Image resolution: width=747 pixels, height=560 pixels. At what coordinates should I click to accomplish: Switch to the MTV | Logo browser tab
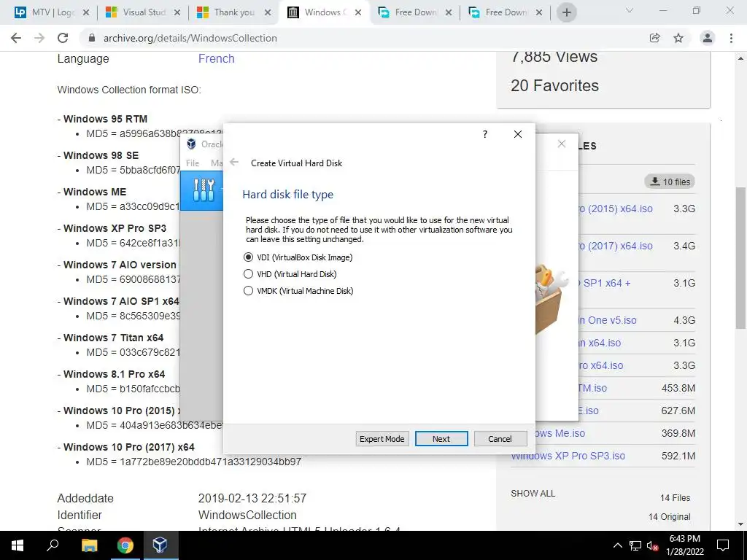click(x=47, y=12)
